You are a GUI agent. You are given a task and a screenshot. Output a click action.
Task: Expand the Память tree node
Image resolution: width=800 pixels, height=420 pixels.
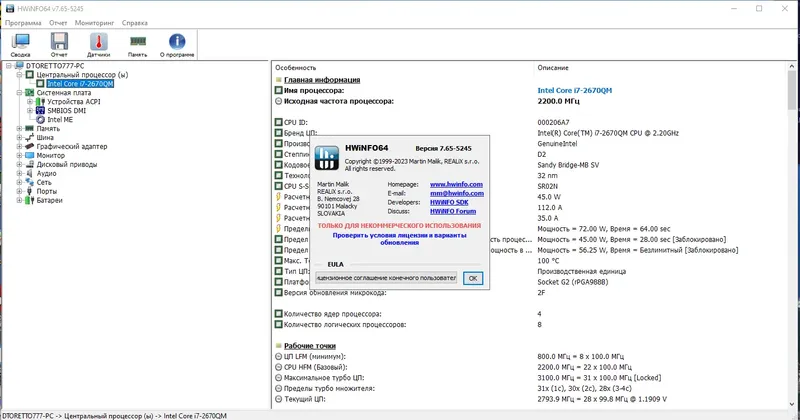pos(19,129)
